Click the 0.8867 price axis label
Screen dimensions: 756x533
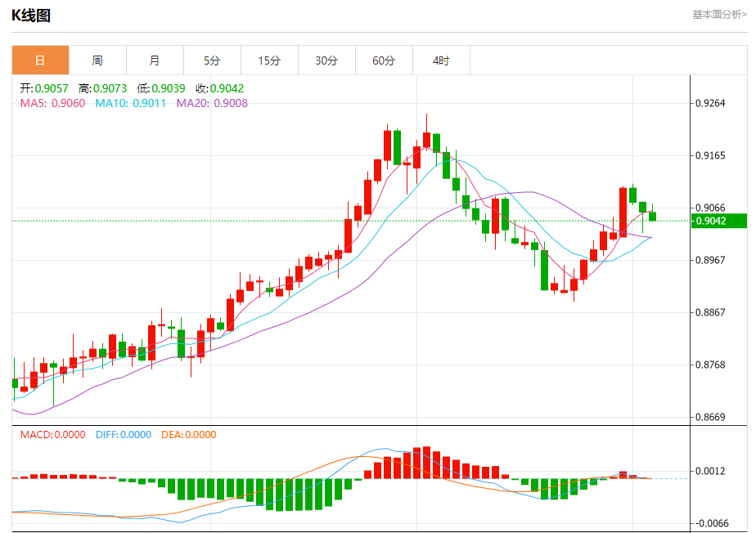coord(710,312)
